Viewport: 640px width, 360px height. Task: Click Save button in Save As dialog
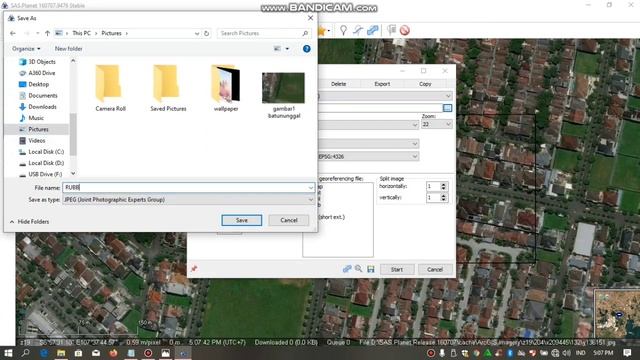click(242, 220)
